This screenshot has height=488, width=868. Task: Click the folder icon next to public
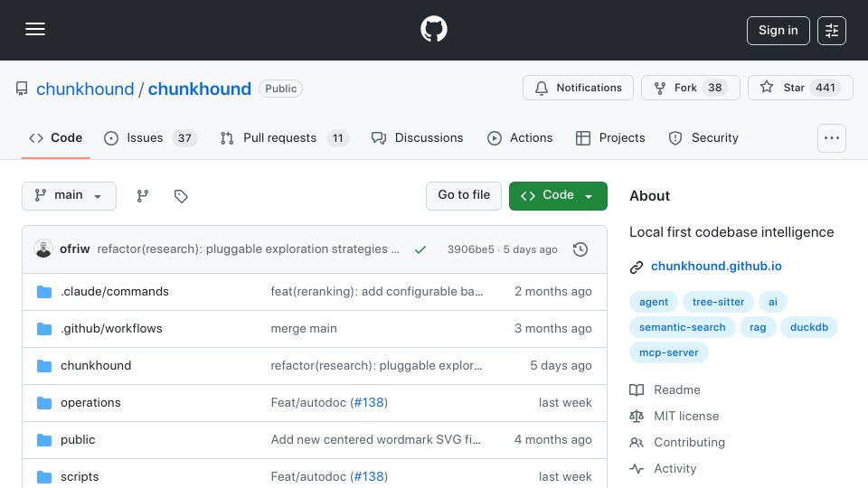tap(44, 440)
